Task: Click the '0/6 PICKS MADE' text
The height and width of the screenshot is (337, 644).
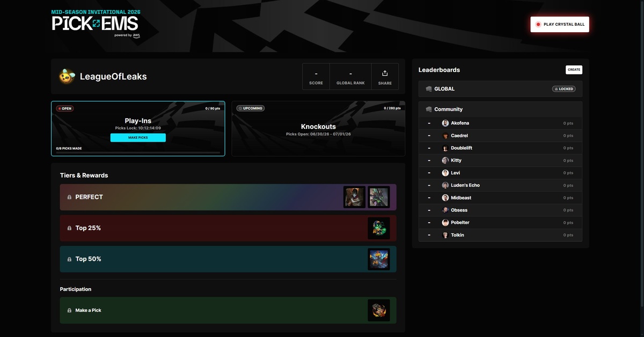Action: 69,149
